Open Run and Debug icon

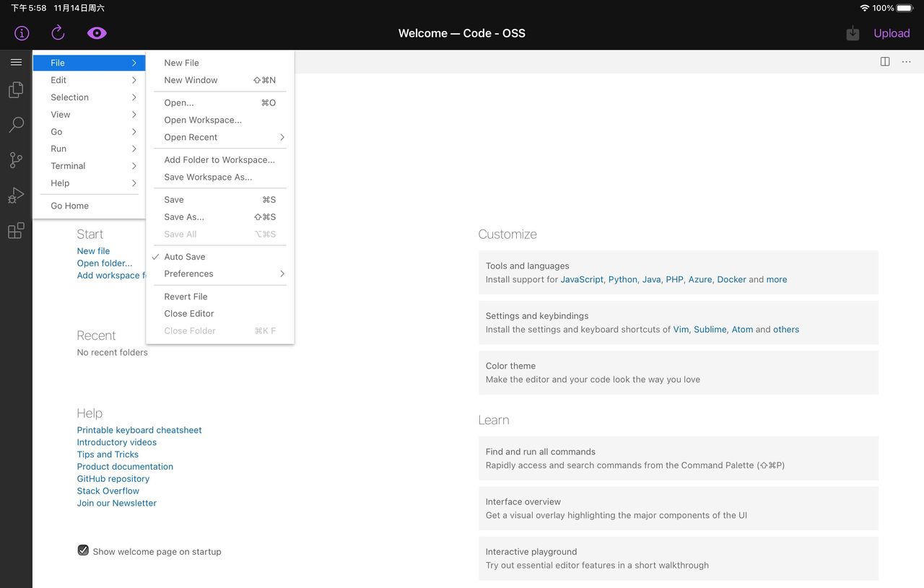[16, 196]
